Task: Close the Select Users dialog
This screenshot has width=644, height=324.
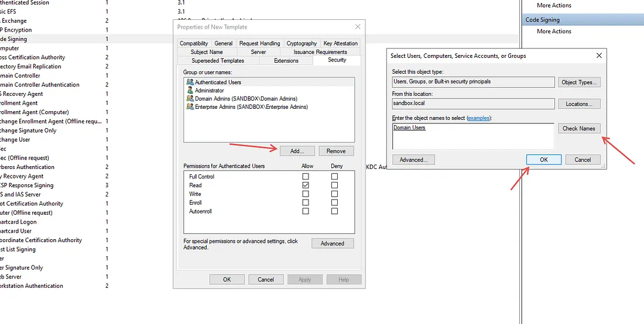Action: (598, 56)
